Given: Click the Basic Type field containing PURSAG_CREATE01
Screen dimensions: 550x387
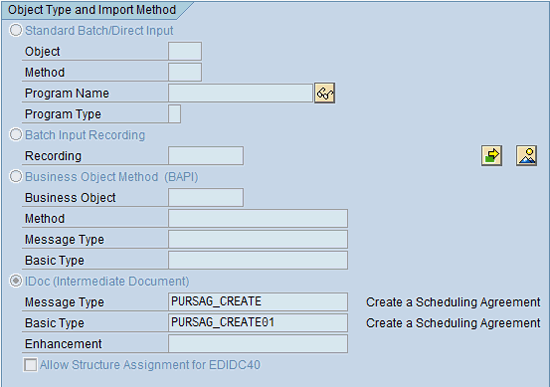Looking at the screenshot, I should tap(258, 323).
